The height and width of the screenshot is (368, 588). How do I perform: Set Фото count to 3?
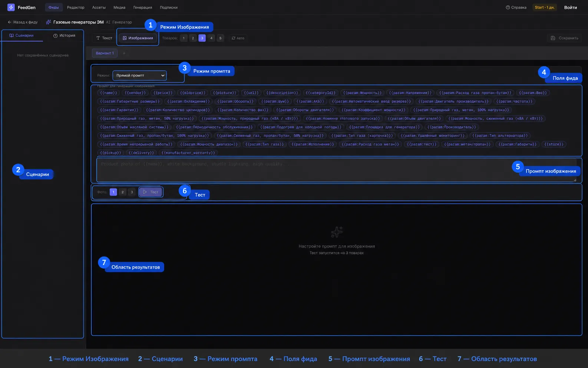[x=132, y=192]
